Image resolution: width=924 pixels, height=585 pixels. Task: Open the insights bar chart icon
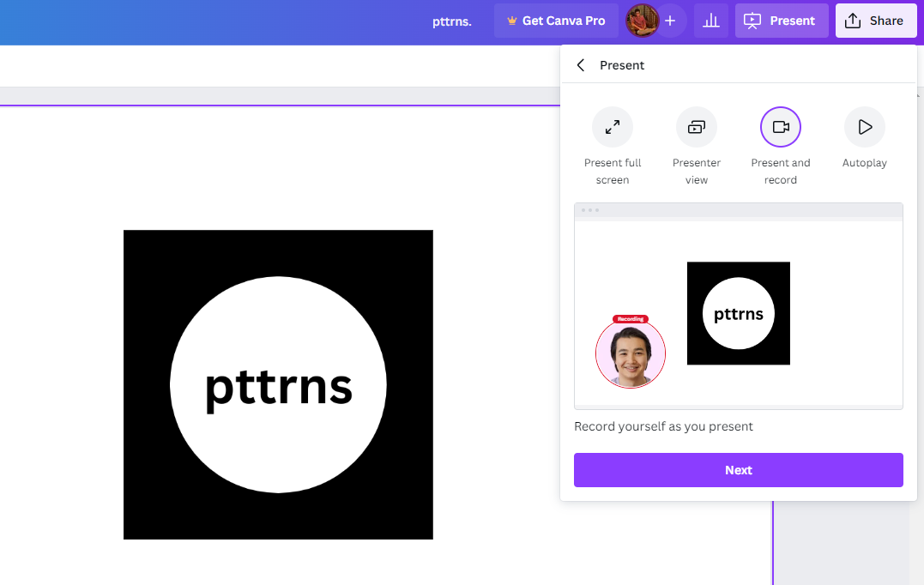[x=711, y=21]
